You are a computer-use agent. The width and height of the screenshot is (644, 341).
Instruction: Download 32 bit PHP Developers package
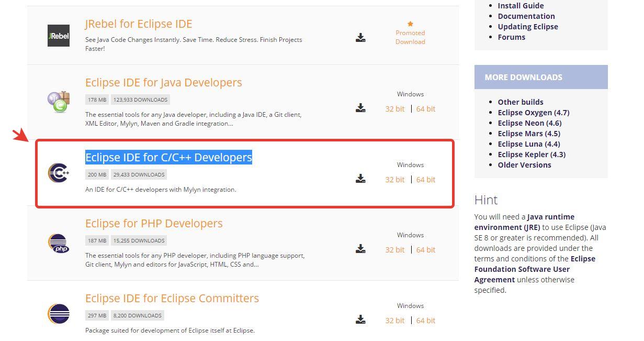[395, 250]
